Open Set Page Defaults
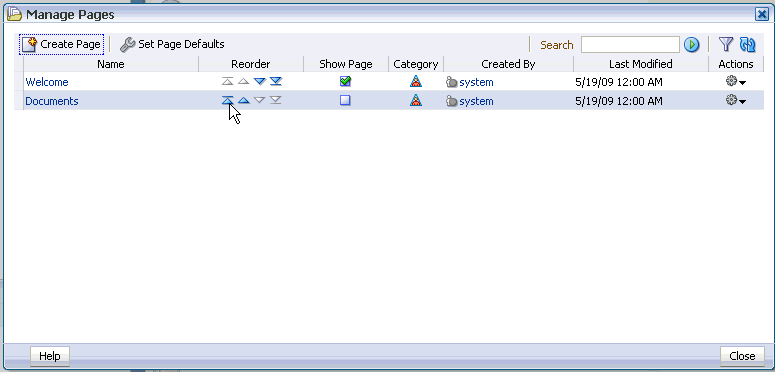 pos(172,44)
